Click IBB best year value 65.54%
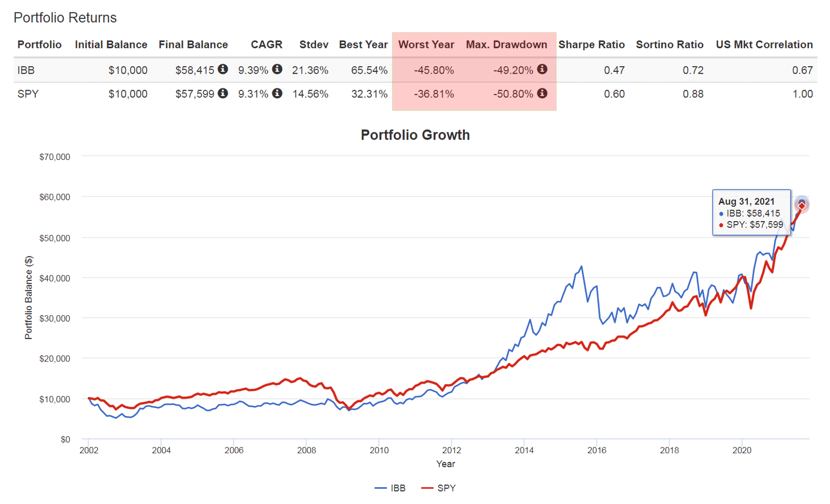Screen dimensions: 830x504 [369, 70]
